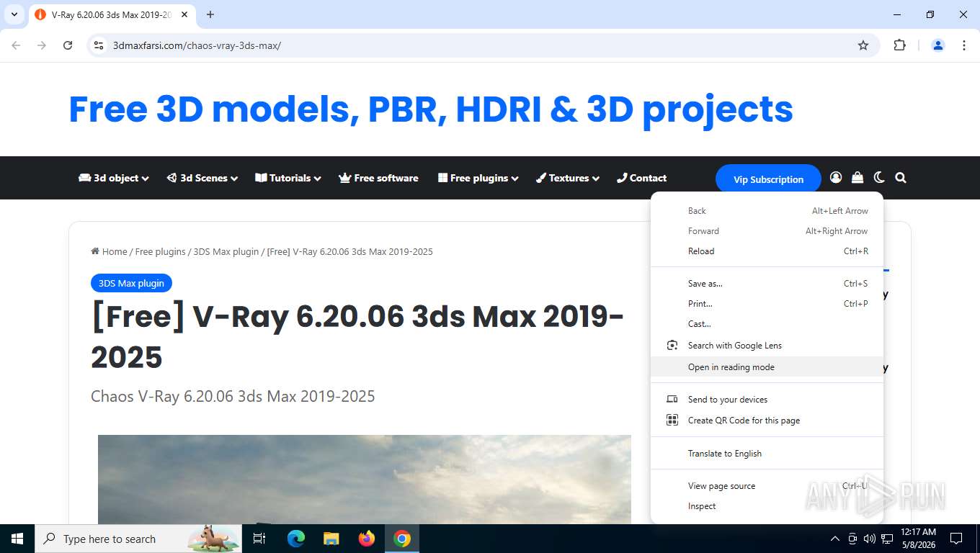Choose View page source

click(x=767, y=486)
